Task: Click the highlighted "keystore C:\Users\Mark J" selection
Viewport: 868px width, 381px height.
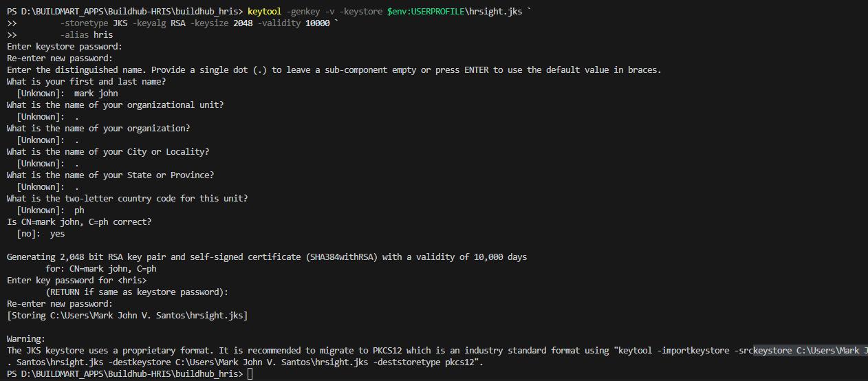Action: [810, 351]
